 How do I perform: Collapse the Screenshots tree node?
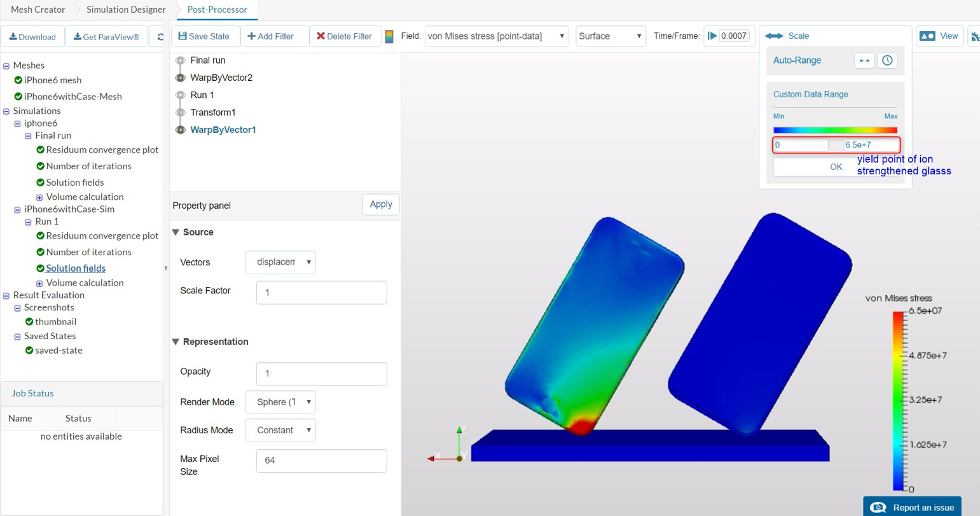coord(17,308)
